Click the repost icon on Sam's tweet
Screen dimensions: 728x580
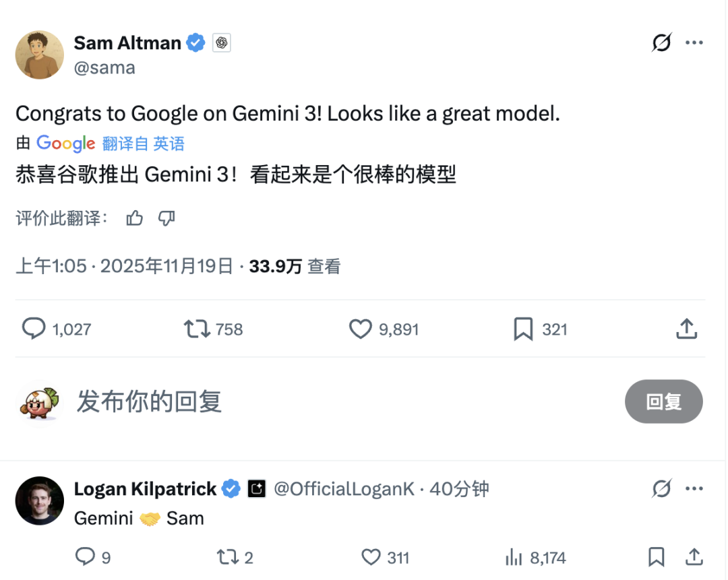coord(195,329)
